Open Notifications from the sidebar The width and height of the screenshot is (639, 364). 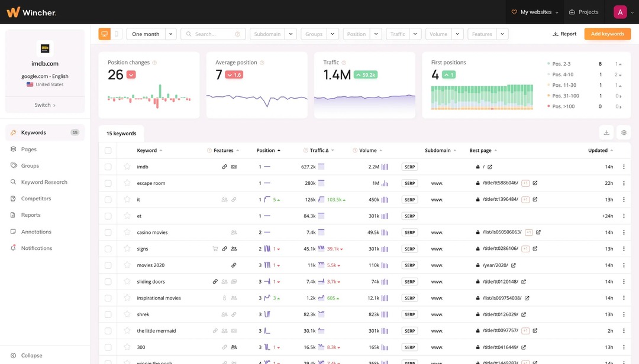[35, 248]
